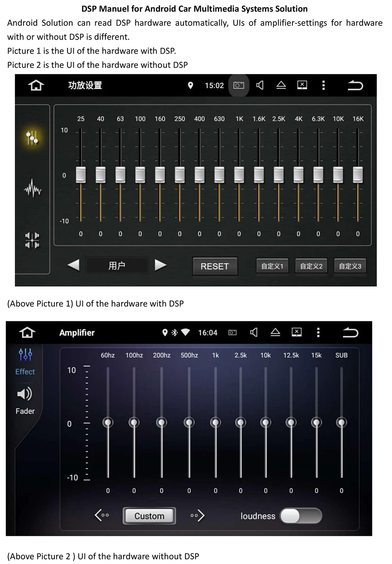392x564 pixels.
Task: Click the 4K band slider knob
Action: [x=298, y=175]
